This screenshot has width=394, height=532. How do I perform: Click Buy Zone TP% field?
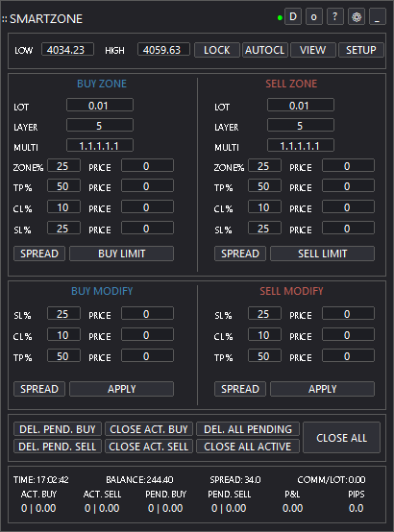click(x=63, y=186)
